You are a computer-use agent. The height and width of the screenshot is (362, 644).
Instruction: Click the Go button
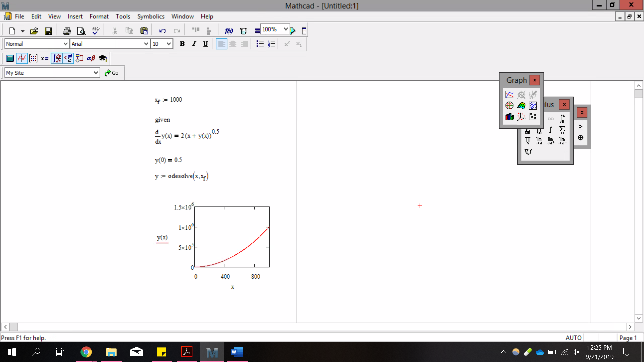click(112, 73)
